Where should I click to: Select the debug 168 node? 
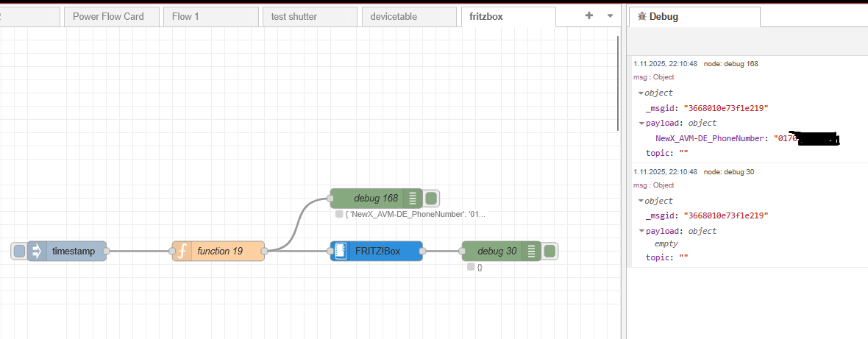(376, 198)
